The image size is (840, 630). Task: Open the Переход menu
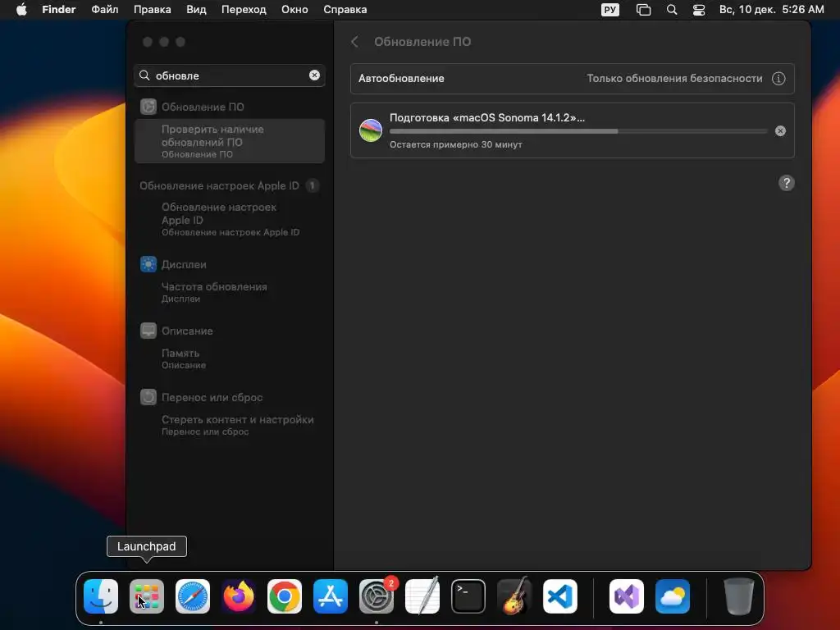coord(244,10)
